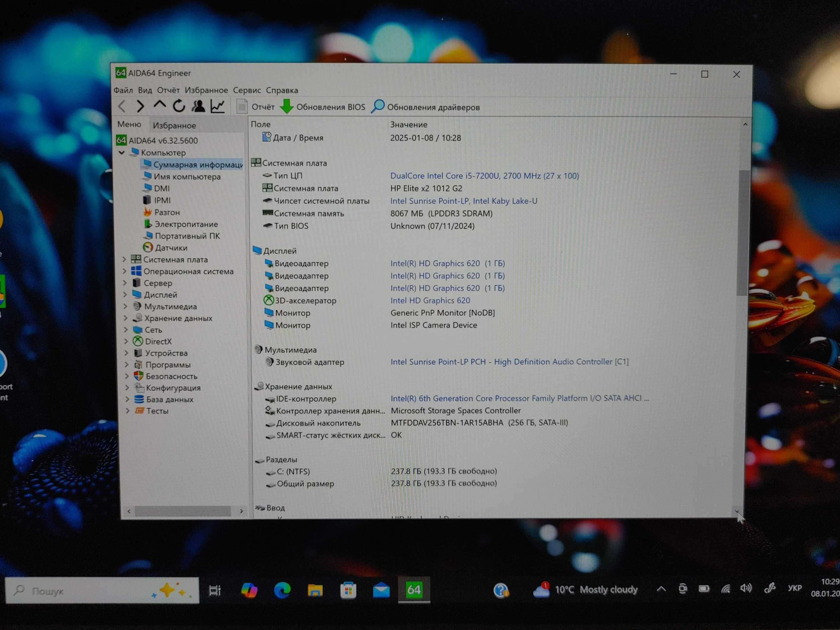Select the HP Elite x2 1012 G2 value

[426, 188]
